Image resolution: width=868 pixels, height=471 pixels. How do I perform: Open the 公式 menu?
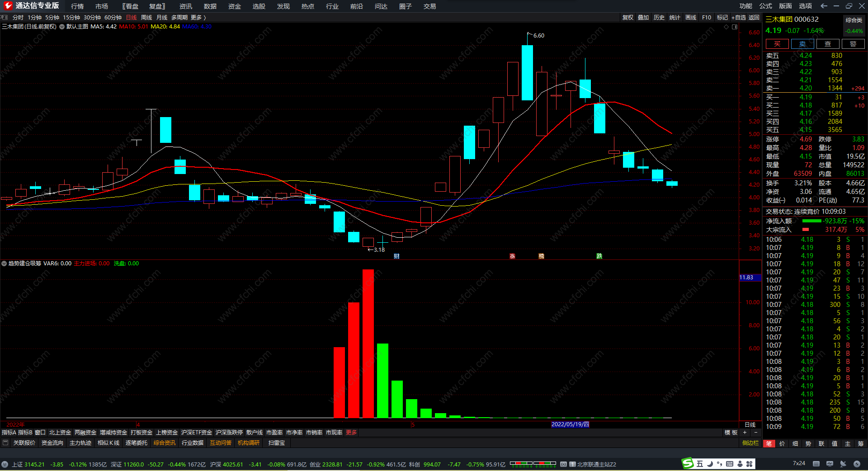766,6
